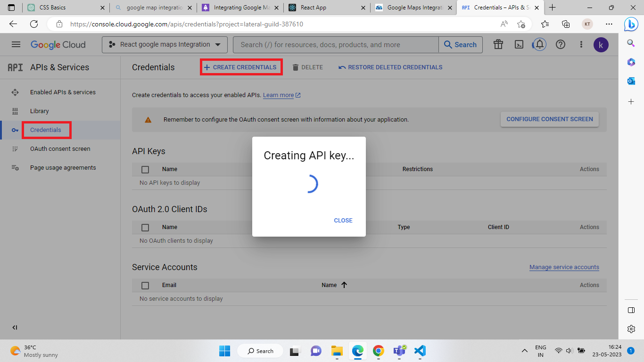Click the Configure Consent Screen button
This screenshot has width=644, height=362.
549,119
